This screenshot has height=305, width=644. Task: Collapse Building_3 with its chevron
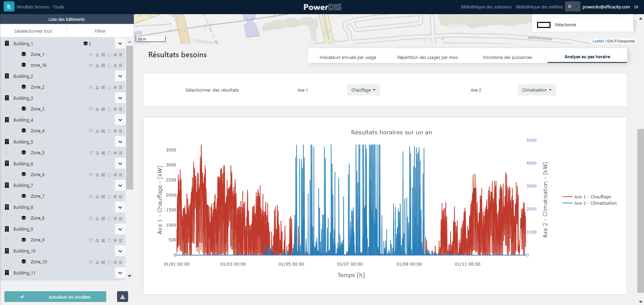120,98
